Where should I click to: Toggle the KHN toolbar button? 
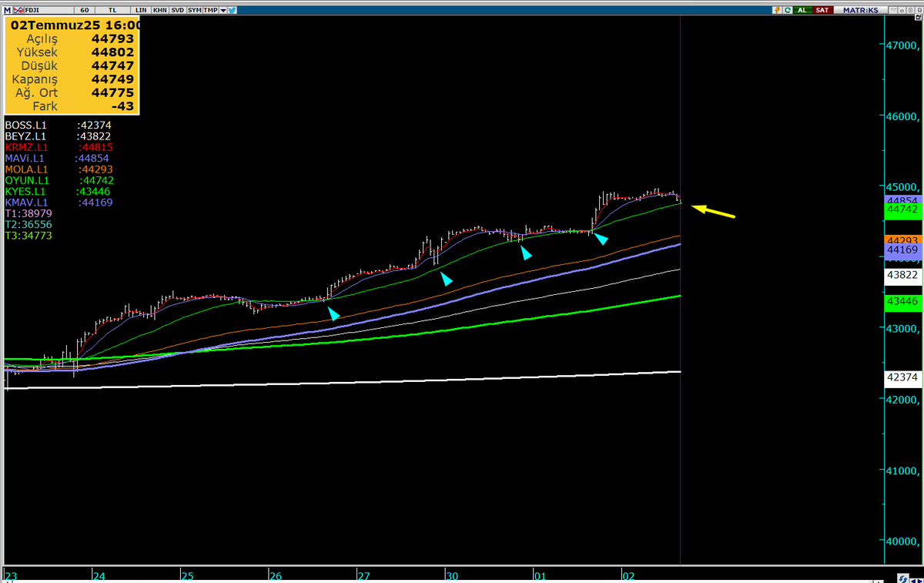[159, 10]
